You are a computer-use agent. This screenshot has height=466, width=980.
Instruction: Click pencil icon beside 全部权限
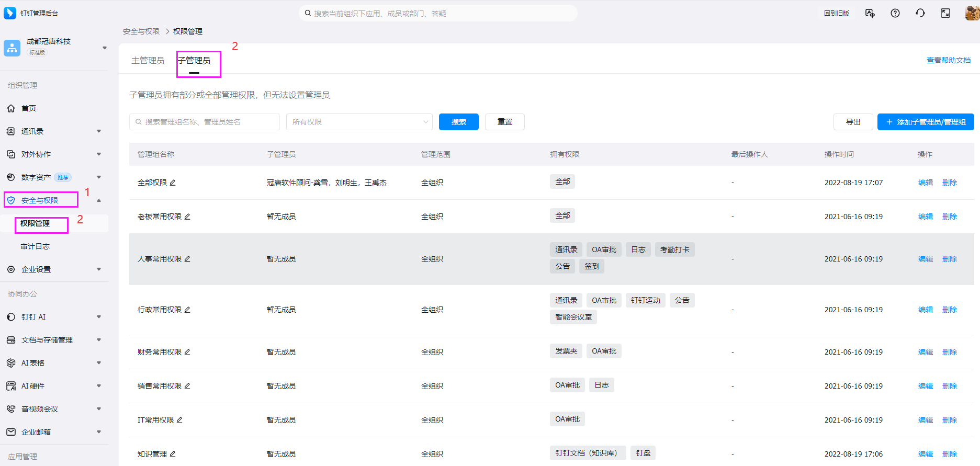(173, 183)
